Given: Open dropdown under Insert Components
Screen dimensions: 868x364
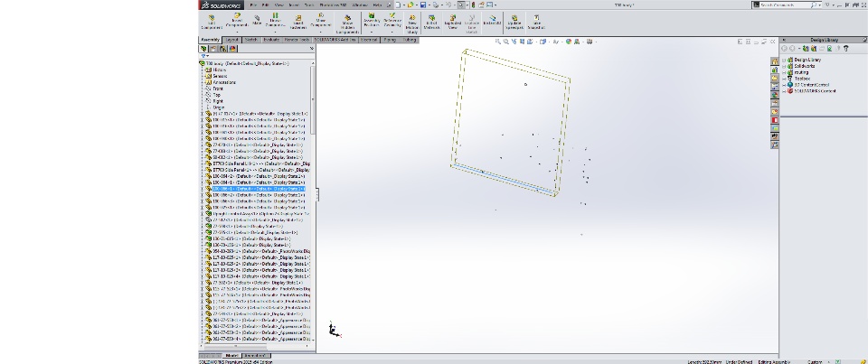Looking at the screenshot, I should pos(236,33).
